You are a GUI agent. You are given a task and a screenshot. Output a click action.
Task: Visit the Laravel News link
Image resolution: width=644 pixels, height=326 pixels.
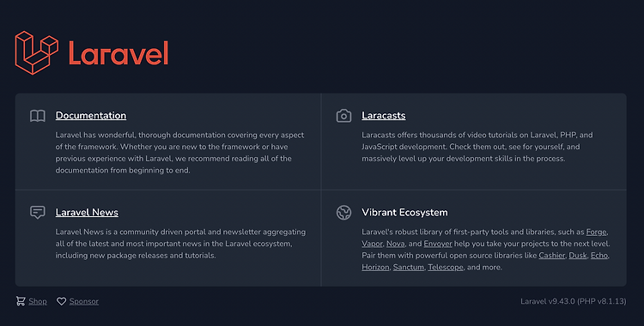coord(87,212)
